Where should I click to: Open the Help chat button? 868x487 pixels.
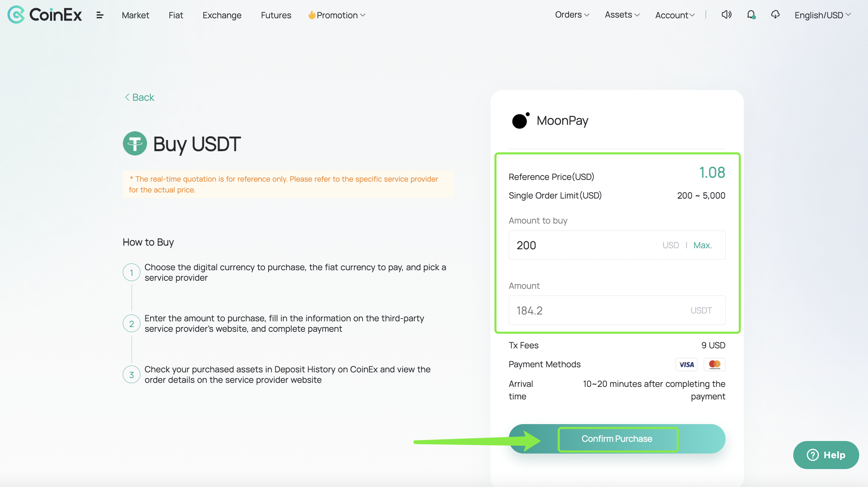pos(826,455)
